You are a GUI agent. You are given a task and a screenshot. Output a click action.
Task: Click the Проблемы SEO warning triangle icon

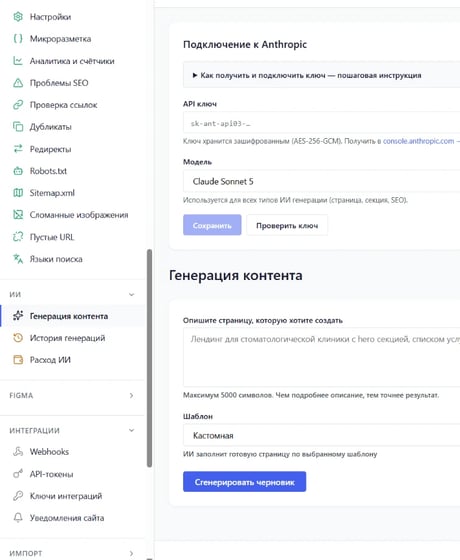pyautogui.click(x=18, y=83)
